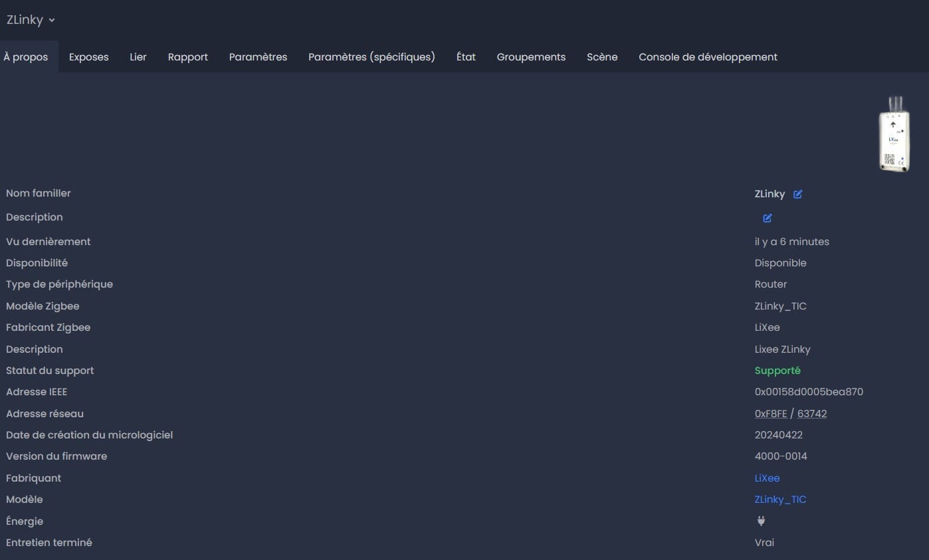Click the 63742 network address value
929x560 pixels.
tap(812, 413)
